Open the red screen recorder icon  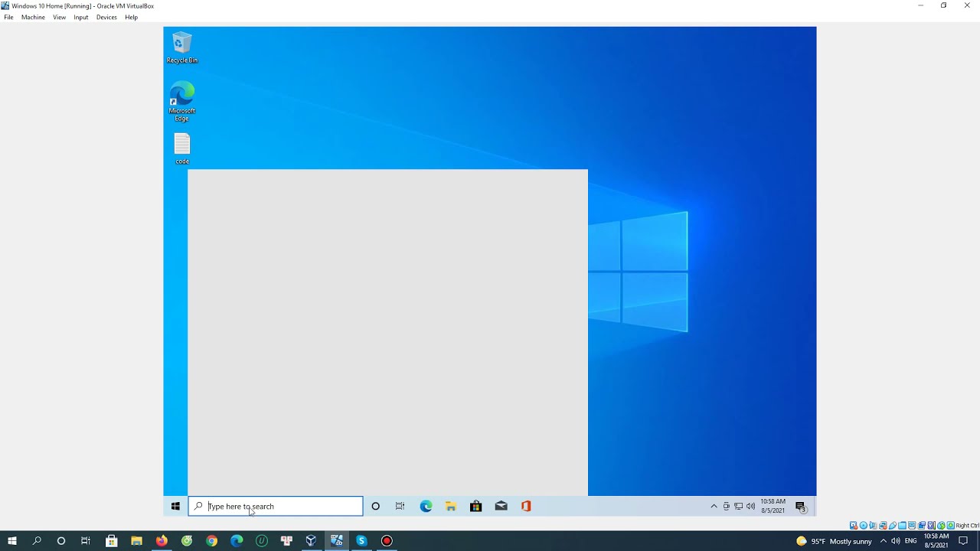click(387, 540)
